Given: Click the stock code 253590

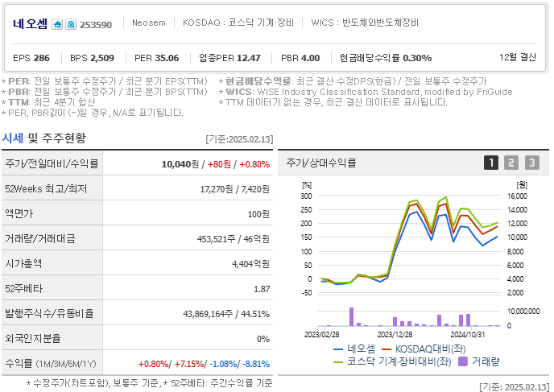Looking at the screenshot, I should click(95, 25).
